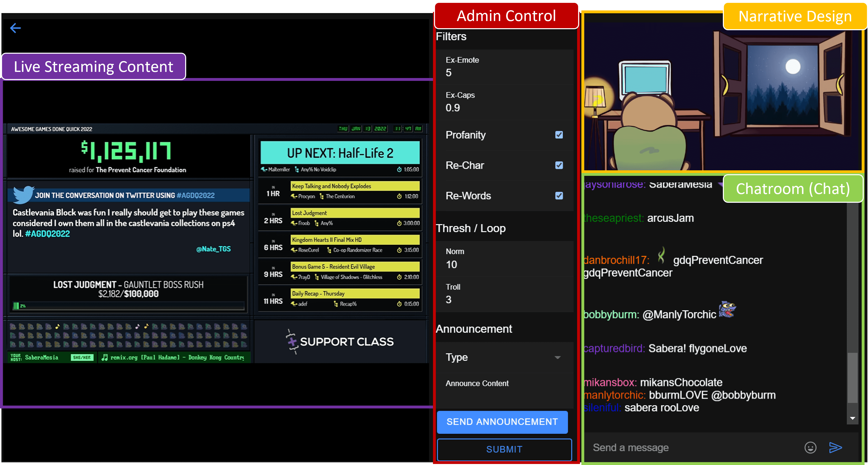Click the Twitter bird logo in the stream
Viewport: 868px width, 465px height.
[24, 195]
